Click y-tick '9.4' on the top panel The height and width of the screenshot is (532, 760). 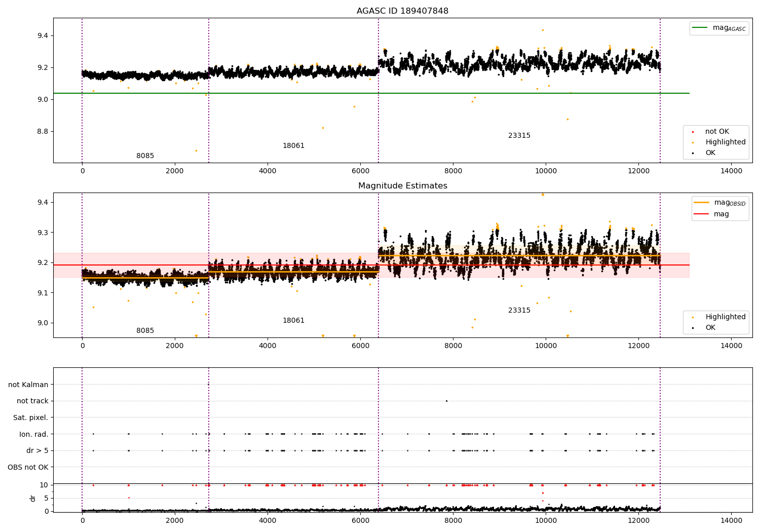(x=42, y=36)
